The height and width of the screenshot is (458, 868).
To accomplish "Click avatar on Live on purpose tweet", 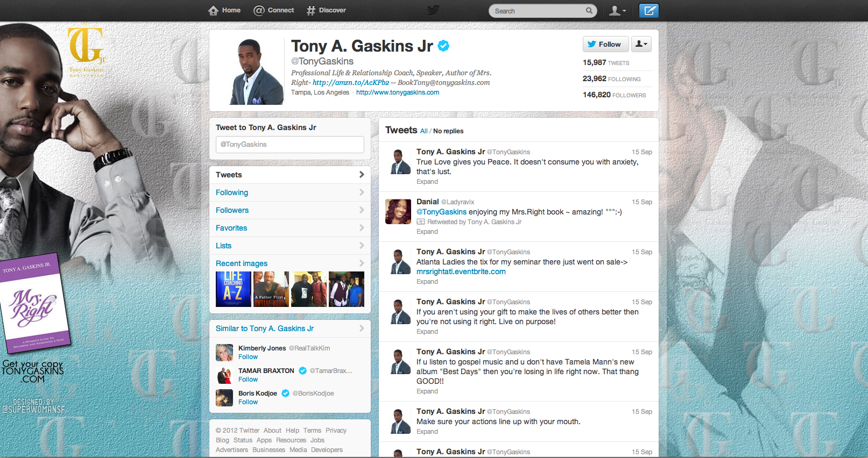I will coord(398,311).
